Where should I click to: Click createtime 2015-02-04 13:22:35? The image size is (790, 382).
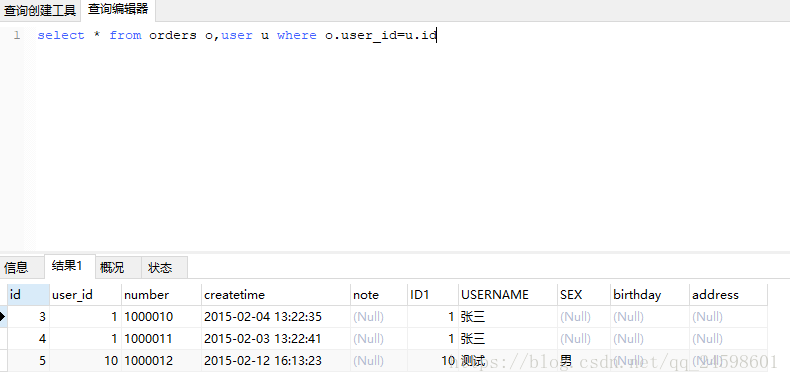(x=276, y=316)
